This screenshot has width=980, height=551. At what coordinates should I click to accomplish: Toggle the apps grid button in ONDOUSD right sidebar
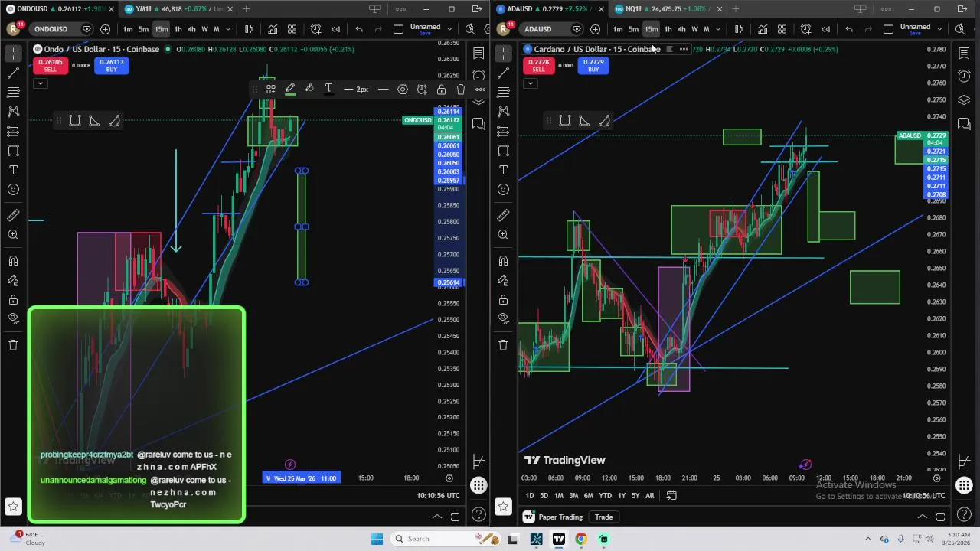[479, 485]
